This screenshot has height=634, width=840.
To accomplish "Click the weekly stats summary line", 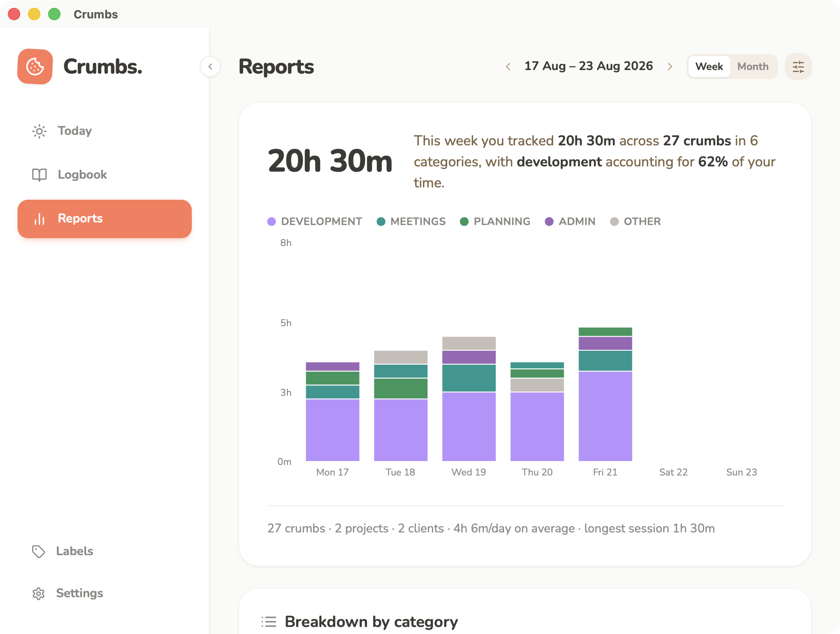I will click(x=491, y=528).
